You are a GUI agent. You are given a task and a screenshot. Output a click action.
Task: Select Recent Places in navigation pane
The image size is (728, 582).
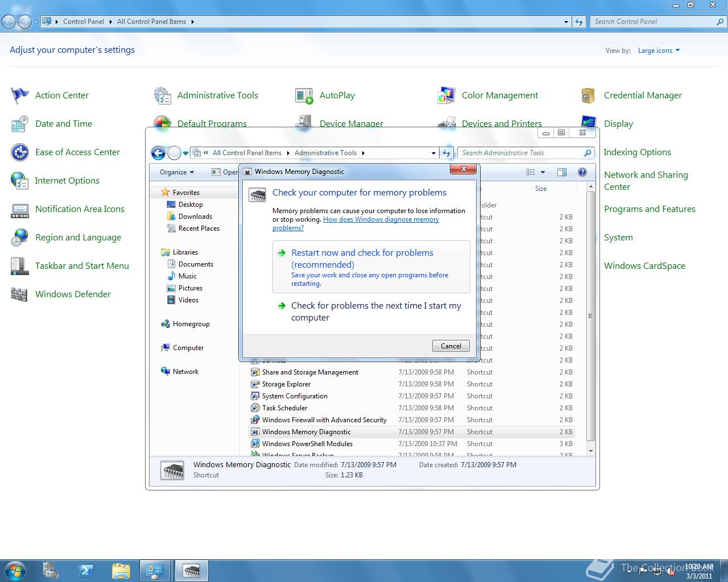[x=199, y=228]
